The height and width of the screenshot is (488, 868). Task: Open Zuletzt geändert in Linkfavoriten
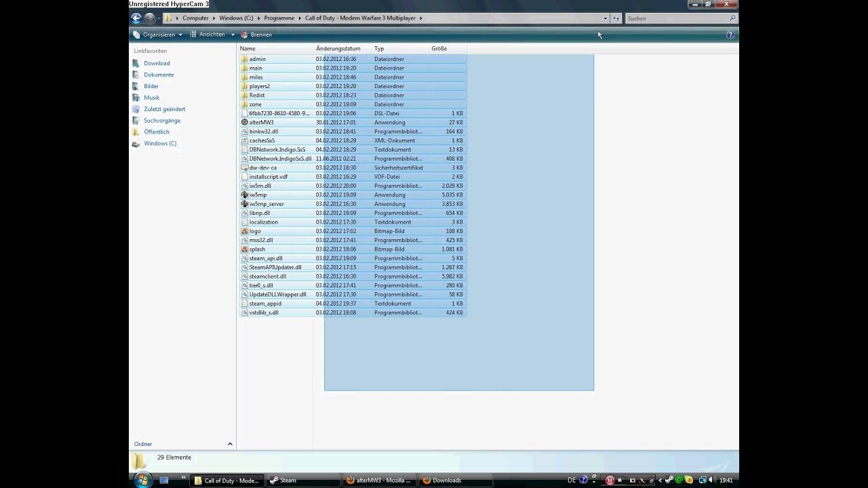point(164,109)
